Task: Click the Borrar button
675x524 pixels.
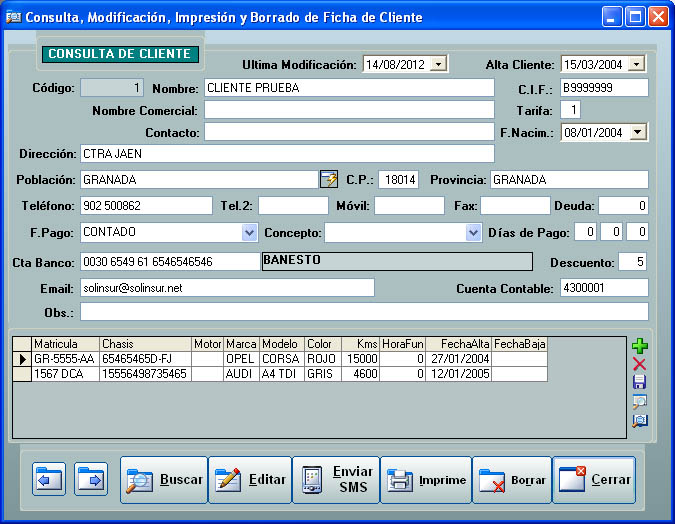Action: tap(512, 480)
